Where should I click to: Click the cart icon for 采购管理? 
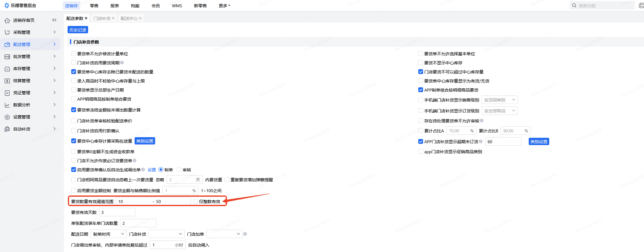click(7, 32)
